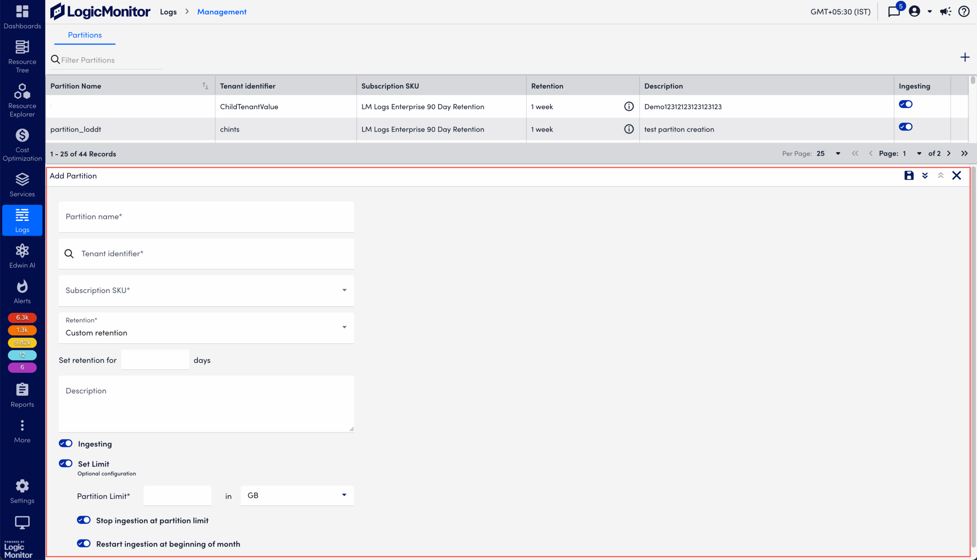Open notifications showing 5 unread messages

tap(893, 11)
